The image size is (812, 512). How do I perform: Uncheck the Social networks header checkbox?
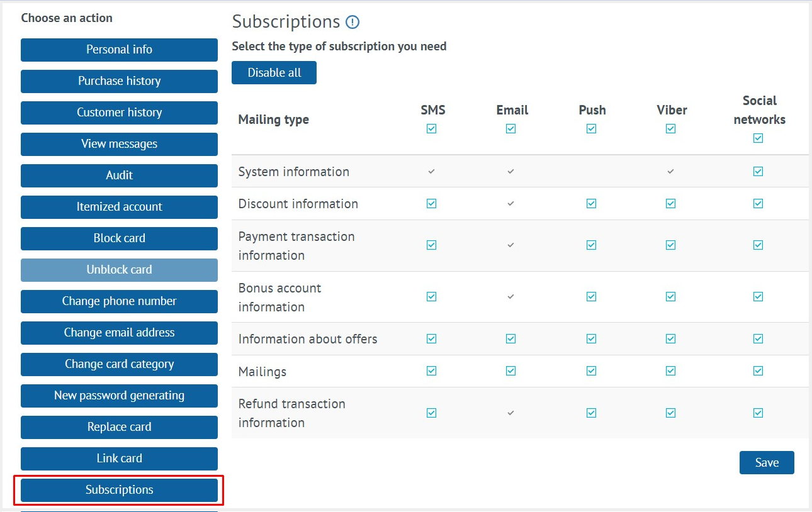758,138
